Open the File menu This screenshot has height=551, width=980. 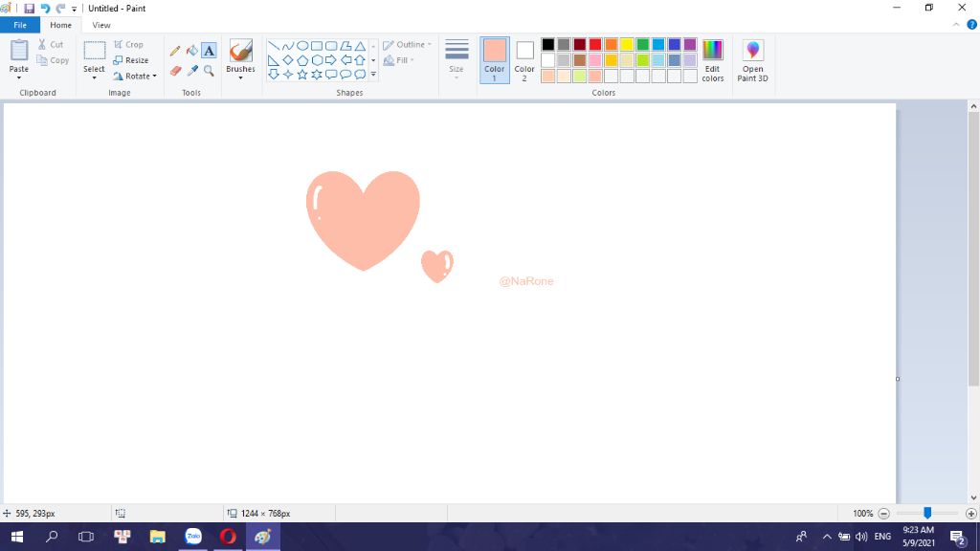[x=20, y=25]
